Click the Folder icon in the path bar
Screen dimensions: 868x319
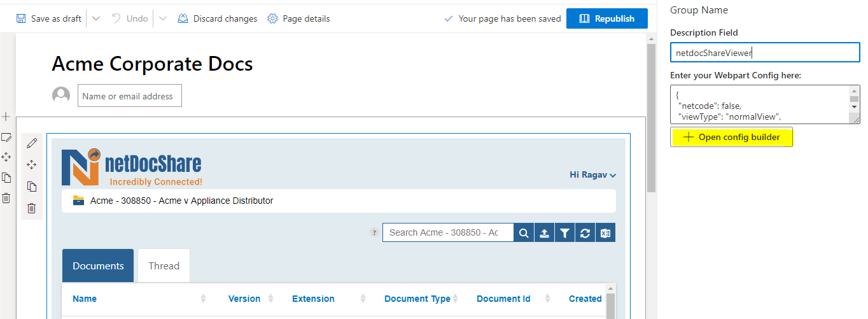(78, 201)
